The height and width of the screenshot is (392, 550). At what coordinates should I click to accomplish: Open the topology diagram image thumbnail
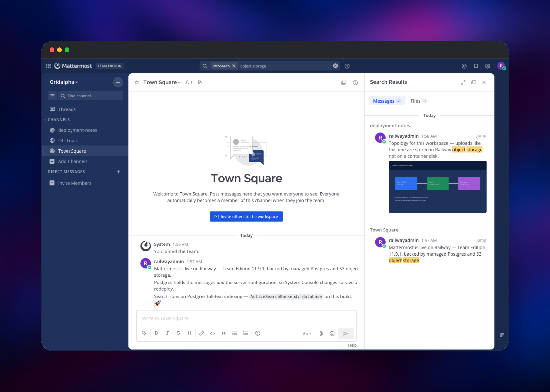pos(438,187)
